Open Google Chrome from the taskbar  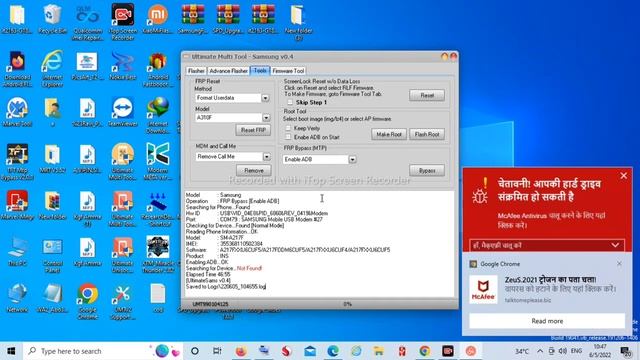(x=424, y=351)
